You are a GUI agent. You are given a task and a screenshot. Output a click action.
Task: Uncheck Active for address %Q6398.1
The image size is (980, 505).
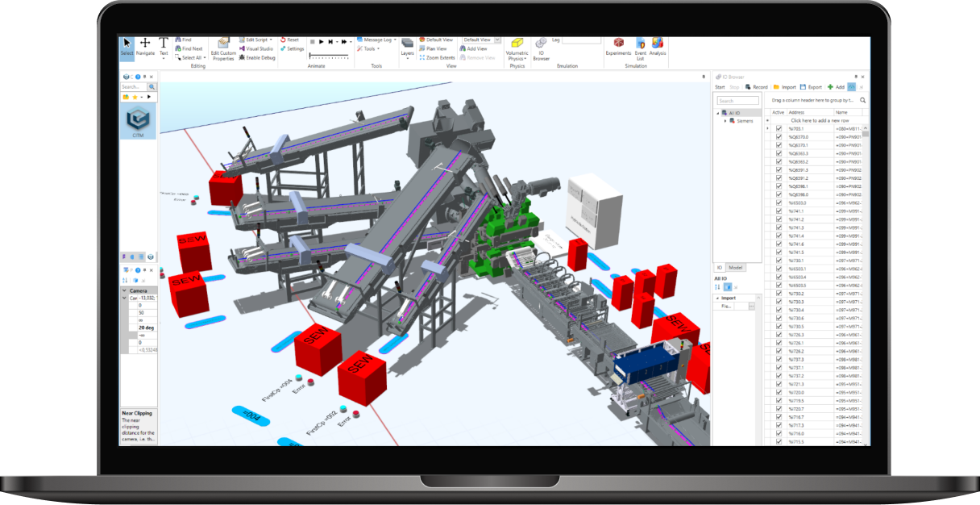[779, 186]
